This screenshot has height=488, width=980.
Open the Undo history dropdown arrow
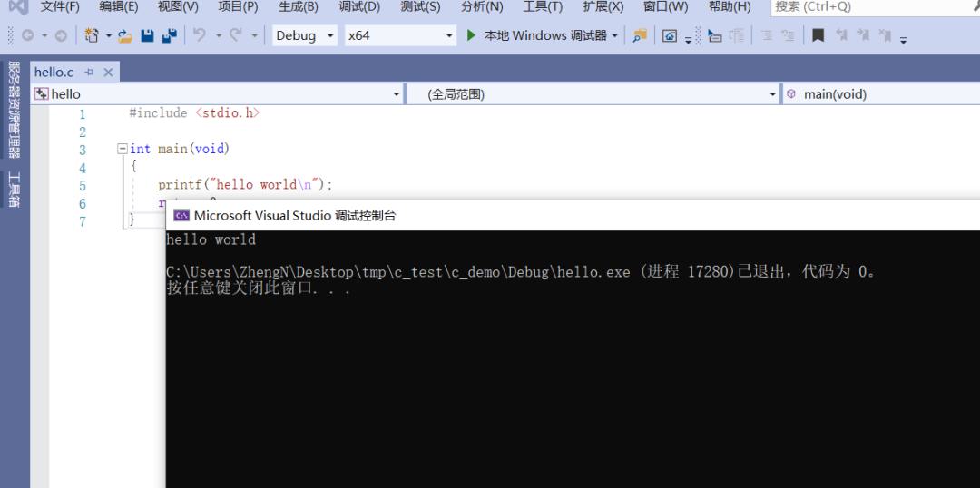[x=218, y=35]
